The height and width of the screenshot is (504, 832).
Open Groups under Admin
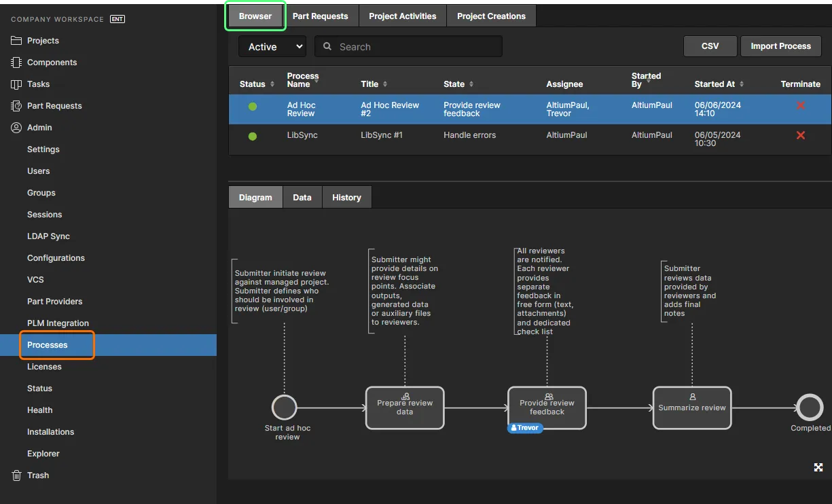[x=41, y=193]
